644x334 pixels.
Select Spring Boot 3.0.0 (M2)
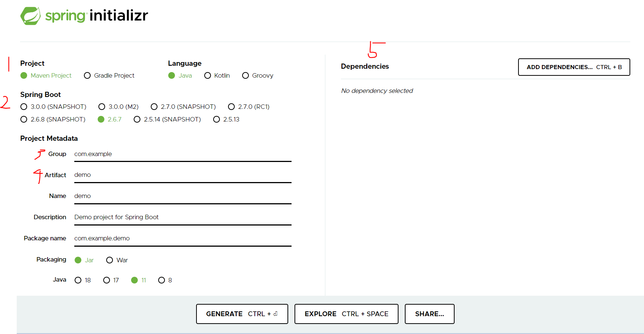(102, 107)
